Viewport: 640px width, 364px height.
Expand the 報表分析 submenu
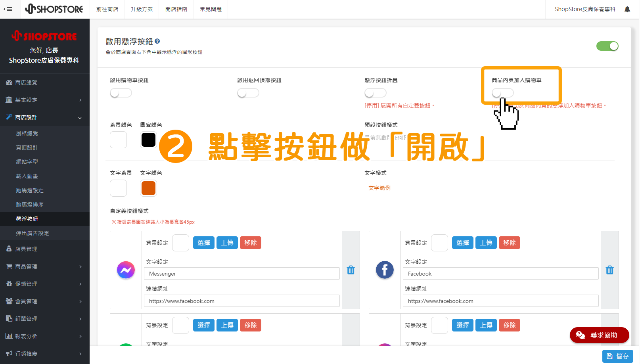[80, 336]
